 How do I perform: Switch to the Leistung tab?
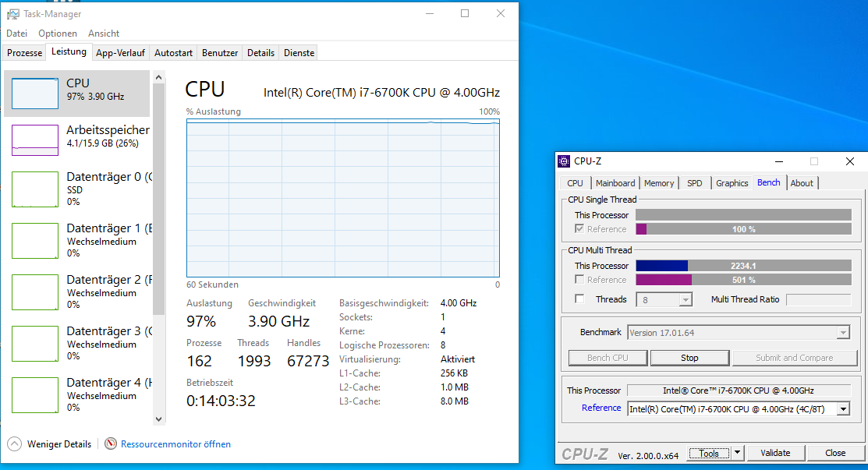tap(69, 51)
